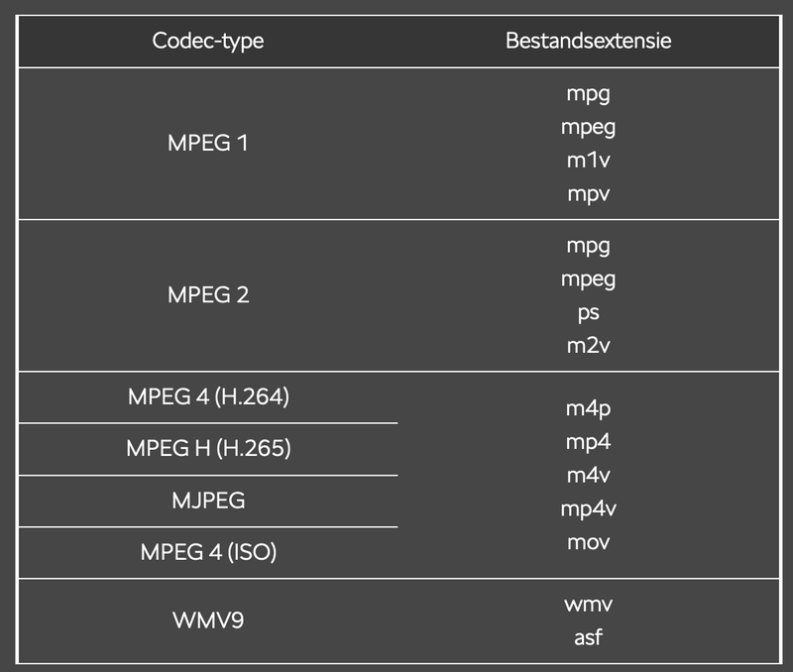793x672 pixels.
Task: Click the MPEG 4 (ISO) row
Action: pyautogui.click(x=208, y=552)
